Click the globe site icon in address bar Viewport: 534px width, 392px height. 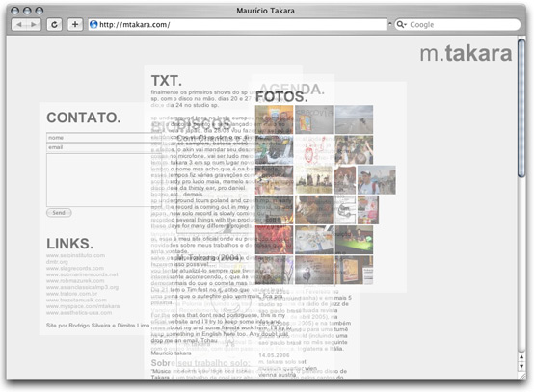tap(93, 24)
